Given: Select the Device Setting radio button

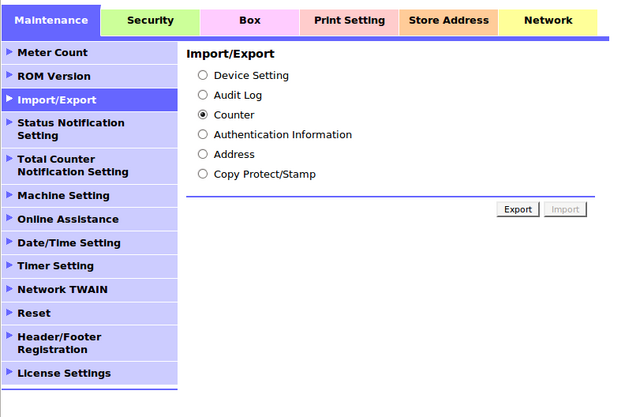Looking at the screenshot, I should (203, 75).
